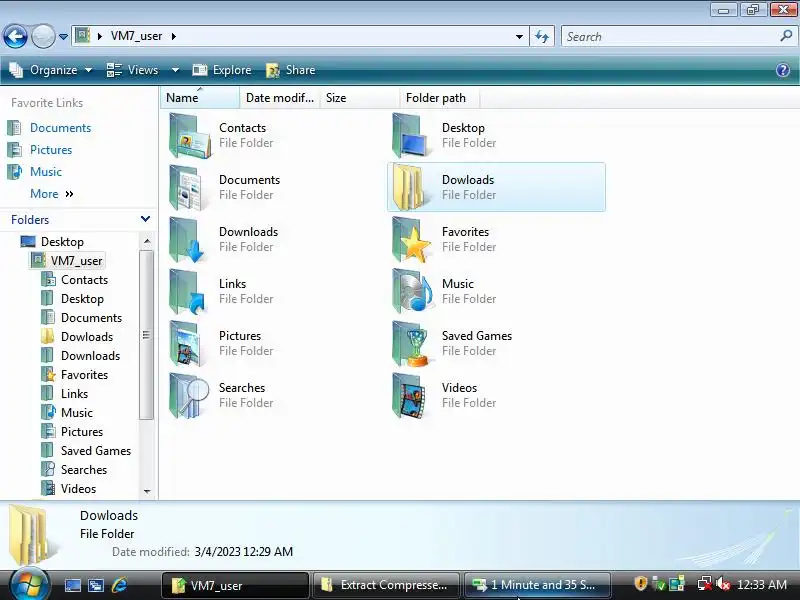Open the Documents favorite link

click(60, 128)
